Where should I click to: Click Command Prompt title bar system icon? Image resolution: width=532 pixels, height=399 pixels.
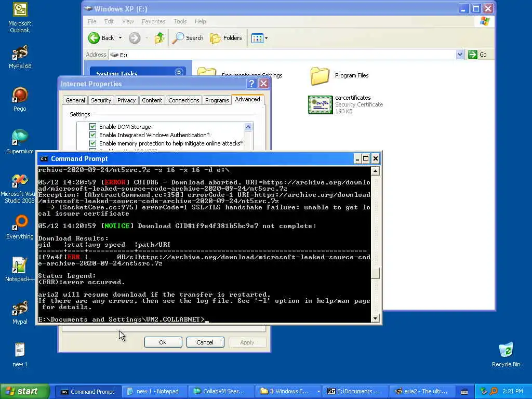[44, 159]
